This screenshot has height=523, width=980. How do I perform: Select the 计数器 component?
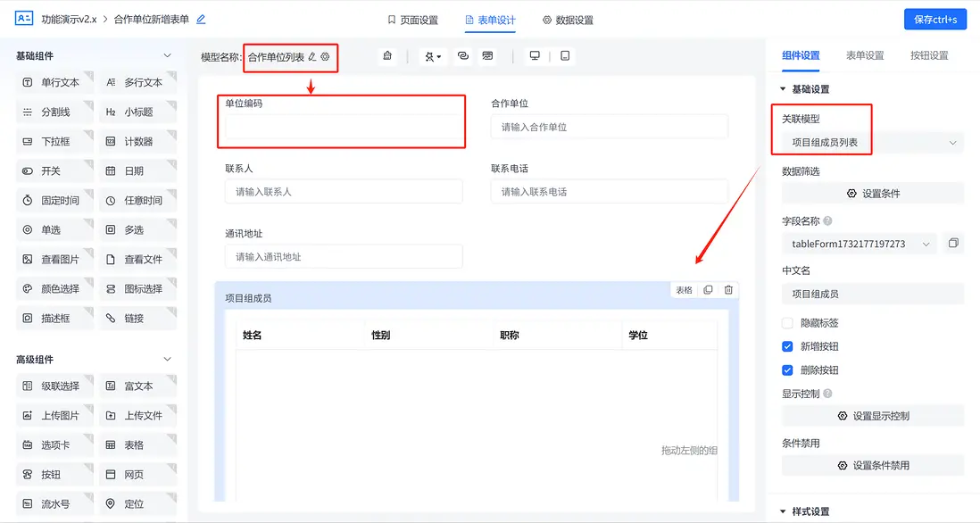point(137,141)
